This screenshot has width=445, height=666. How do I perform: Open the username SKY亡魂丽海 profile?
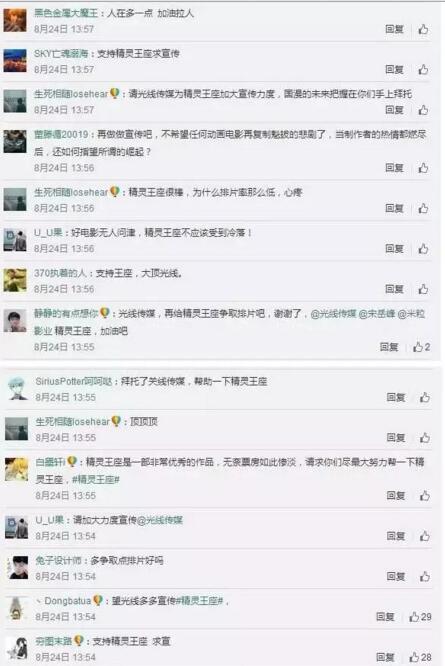pos(61,54)
